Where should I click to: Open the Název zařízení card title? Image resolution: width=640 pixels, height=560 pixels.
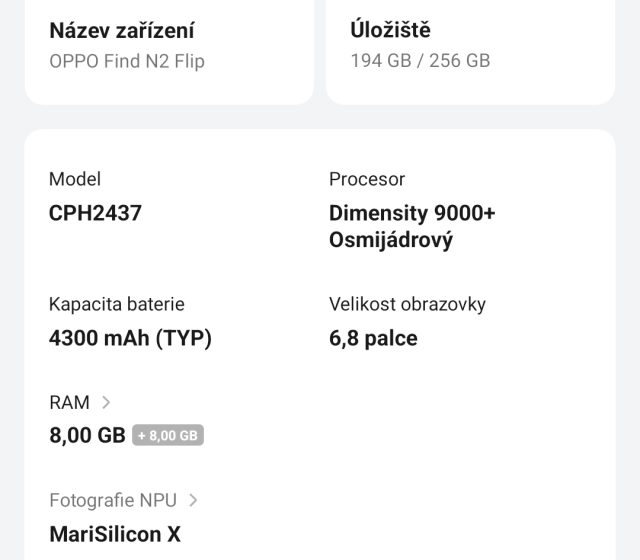tap(122, 30)
